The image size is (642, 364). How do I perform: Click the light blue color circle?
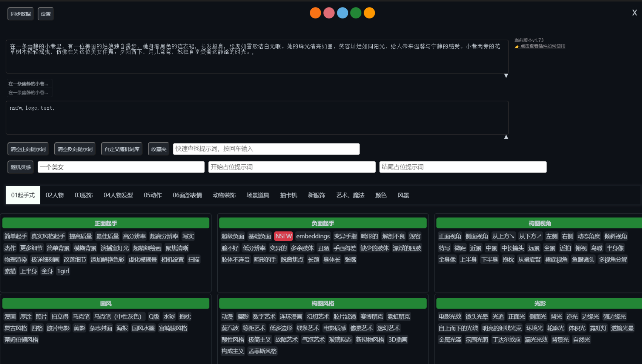(x=343, y=13)
